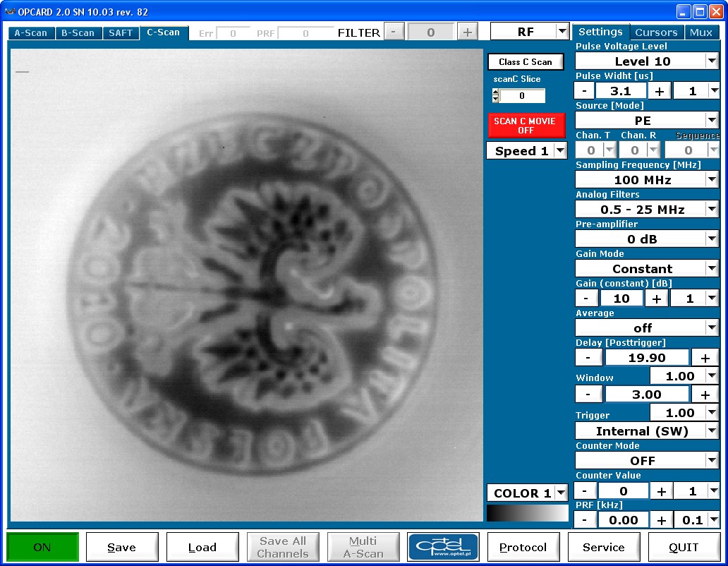This screenshot has height=566, width=728.
Task: Increase the FILTER value with plus
Action: tap(468, 32)
